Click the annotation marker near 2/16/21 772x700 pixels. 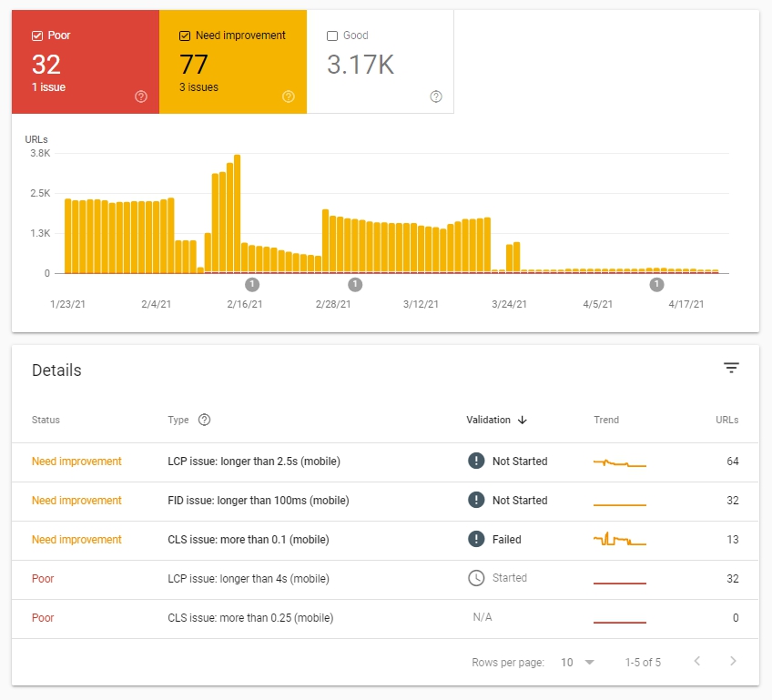click(253, 284)
